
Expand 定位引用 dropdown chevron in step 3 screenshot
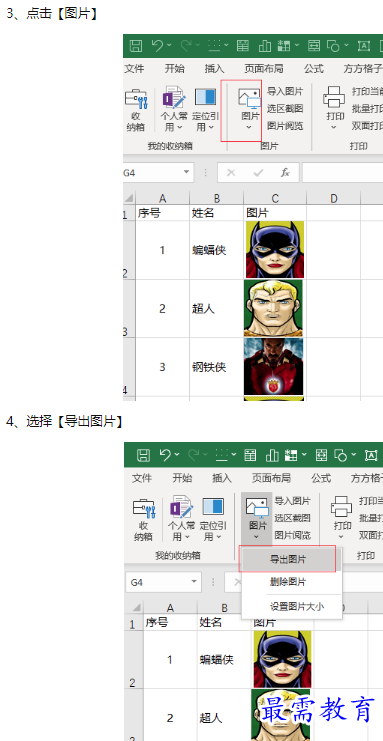point(211,127)
